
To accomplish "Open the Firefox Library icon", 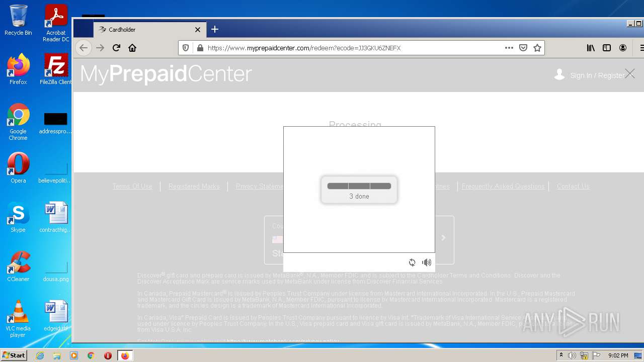I will click(591, 48).
